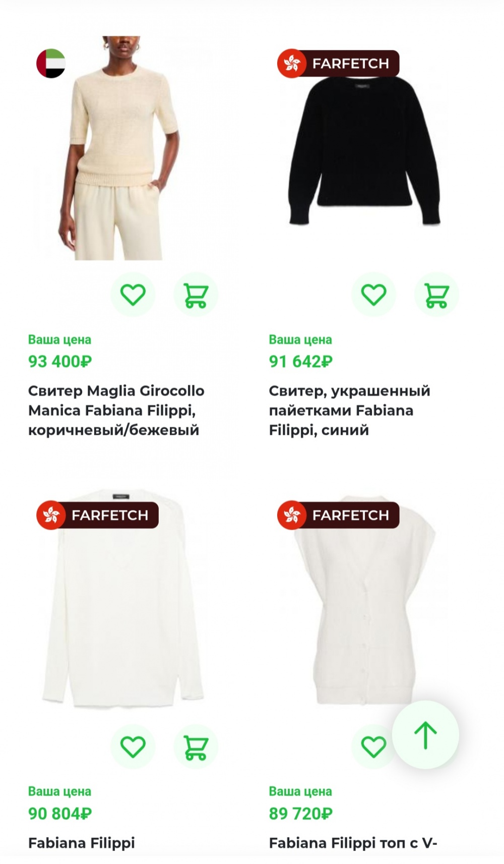Tap the scroll-to-top arrow button
The height and width of the screenshot is (864, 504).
(x=425, y=735)
